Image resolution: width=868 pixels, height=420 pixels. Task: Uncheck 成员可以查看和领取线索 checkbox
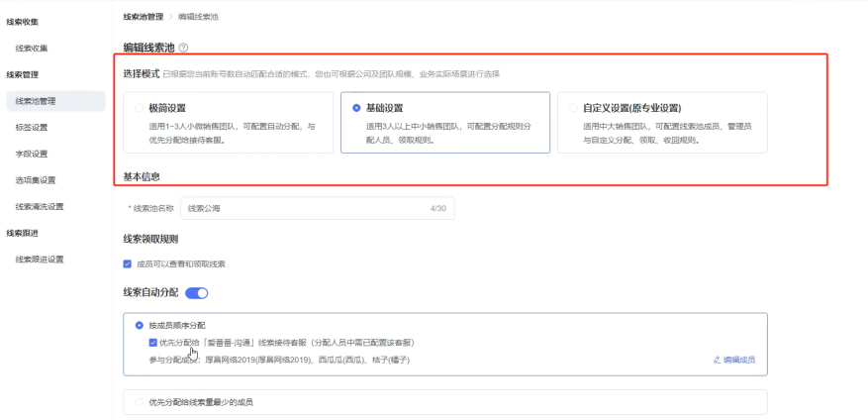click(127, 263)
